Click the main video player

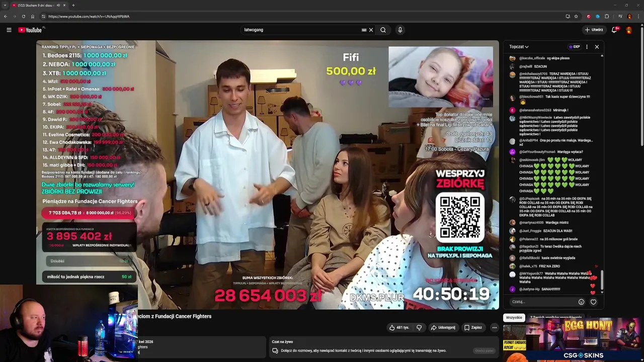[267, 175]
